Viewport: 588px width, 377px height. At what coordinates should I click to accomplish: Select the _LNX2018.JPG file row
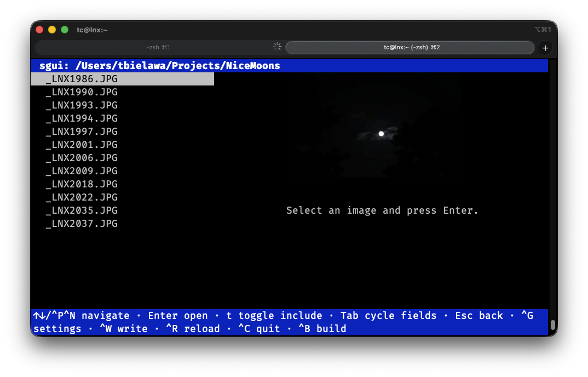pyautogui.click(x=122, y=184)
